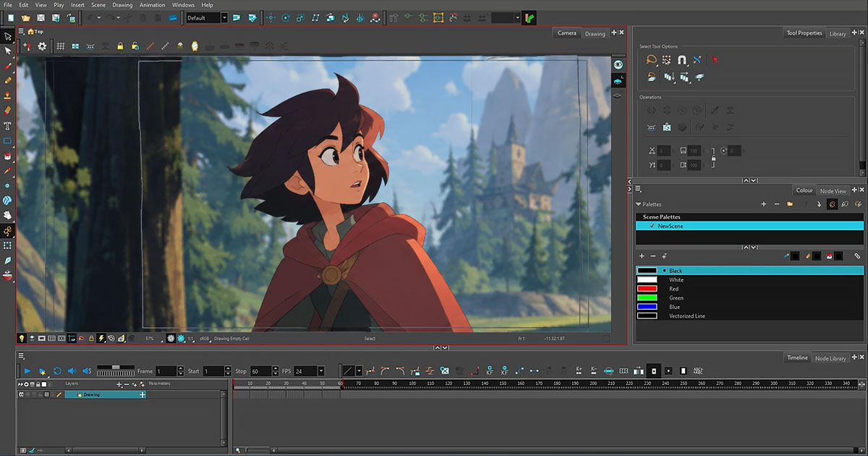Select Lasso option in Tool Properties
This screenshot has width=868, height=456.
(x=651, y=60)
